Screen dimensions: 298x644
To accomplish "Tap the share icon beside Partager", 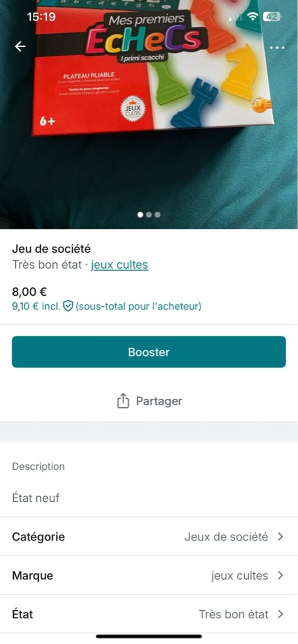I will (x=123, y=401).
